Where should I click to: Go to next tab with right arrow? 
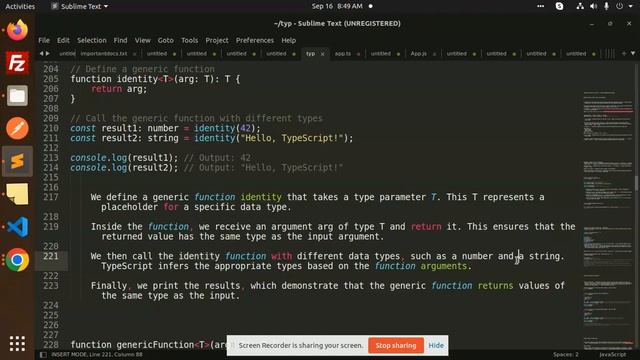tap(48, 53)
